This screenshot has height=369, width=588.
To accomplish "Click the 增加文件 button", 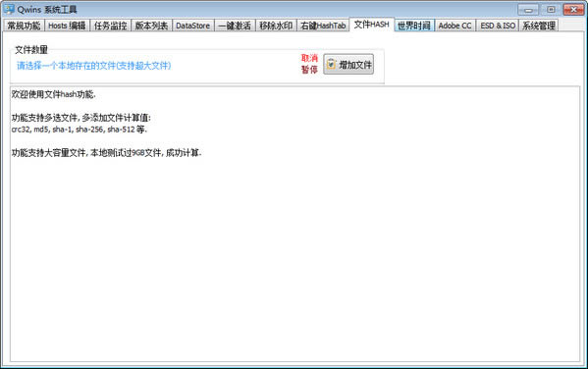I will coord(348,64).
